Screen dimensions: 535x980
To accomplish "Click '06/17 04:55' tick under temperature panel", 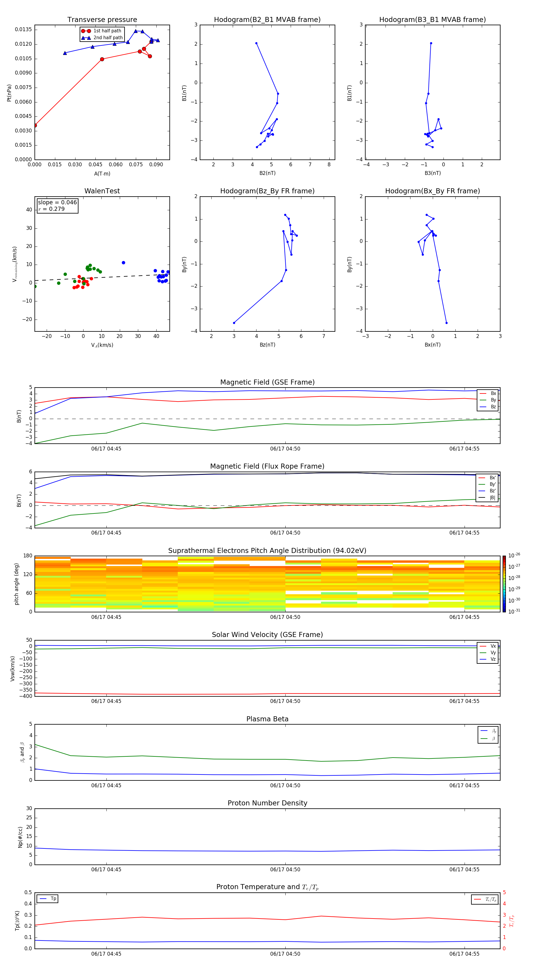I will [464, 954].
